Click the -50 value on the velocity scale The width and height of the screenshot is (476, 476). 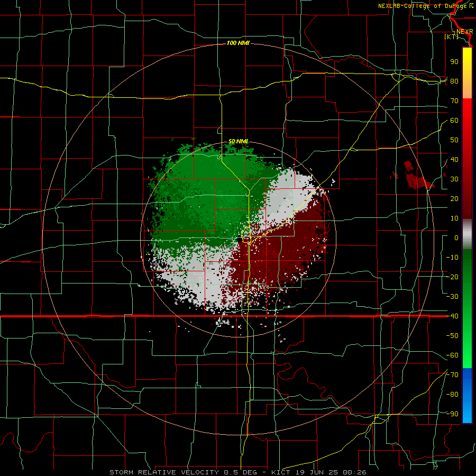click(452, 336)
